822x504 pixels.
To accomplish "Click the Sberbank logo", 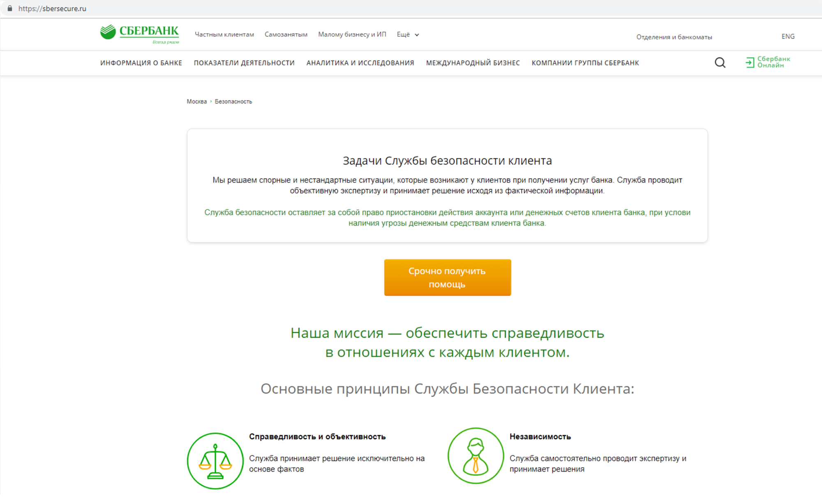I will tap(140, 34).
